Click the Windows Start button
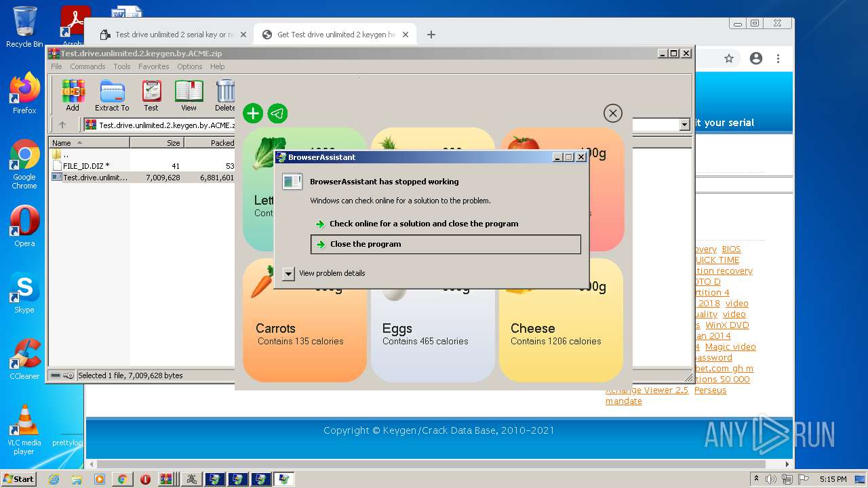This screenshot has height=488, width=868. 19,479
